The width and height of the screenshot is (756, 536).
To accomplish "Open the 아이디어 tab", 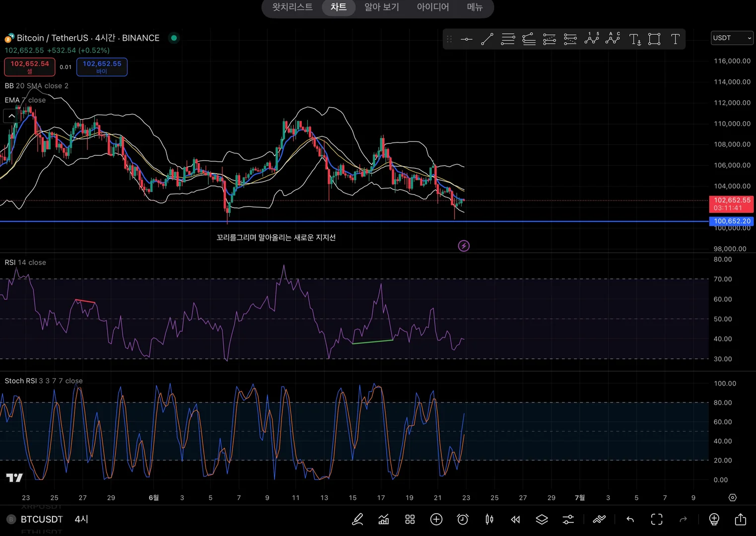I will [433, 7].
